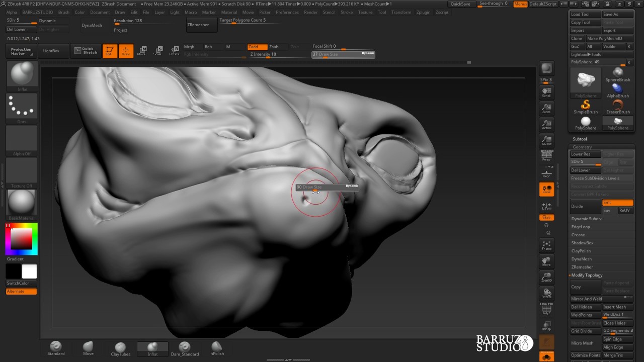Open the Preferences menu
The width and height of the screenshot is (644, 362).
[x=287, y=12]
